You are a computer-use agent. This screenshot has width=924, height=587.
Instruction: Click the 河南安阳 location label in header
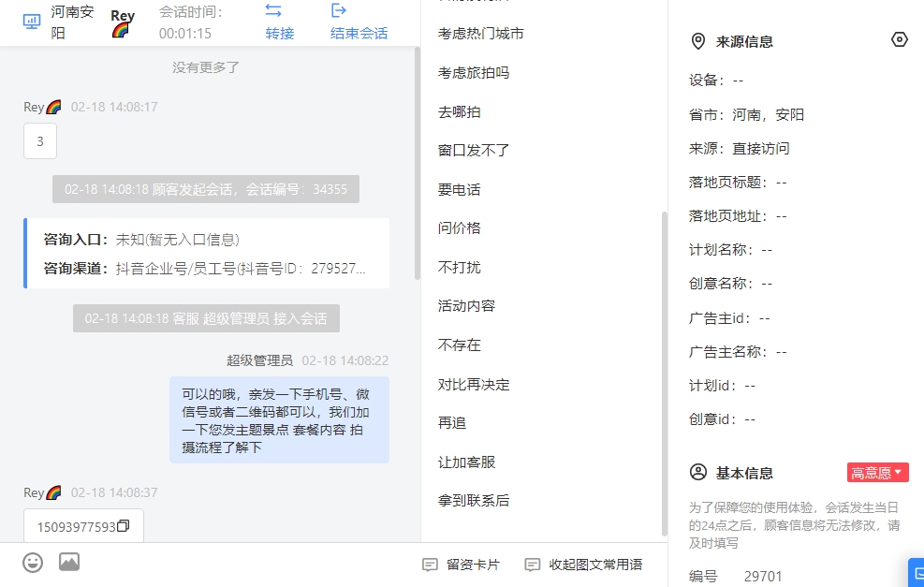click(72, 22)
